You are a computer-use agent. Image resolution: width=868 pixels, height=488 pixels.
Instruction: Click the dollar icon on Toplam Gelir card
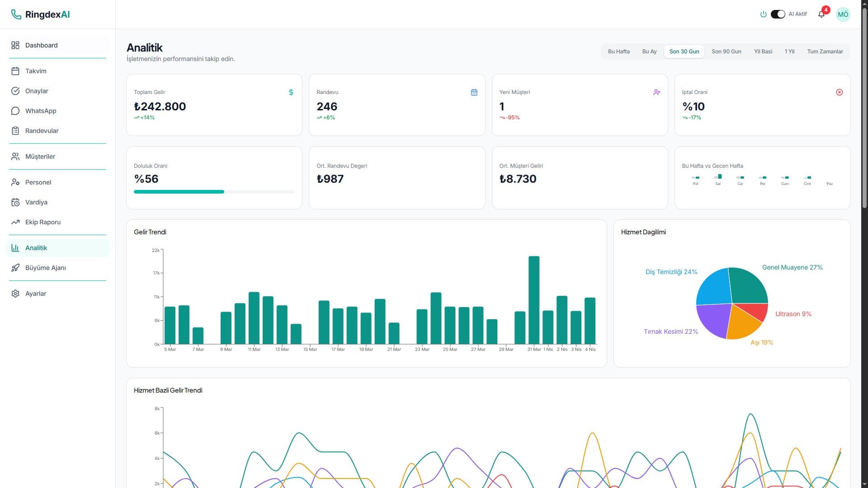click(291, 92)
